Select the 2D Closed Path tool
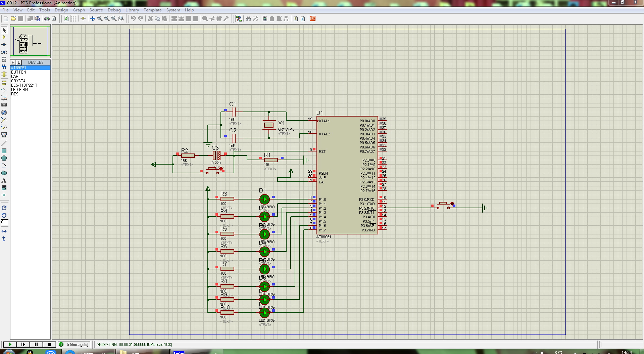This screenshot has height=354, width=644. click(4, 173)
